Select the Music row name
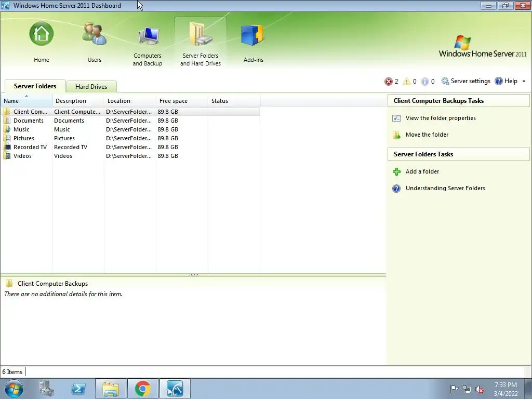532x399 pixels. tap(21, 129)
